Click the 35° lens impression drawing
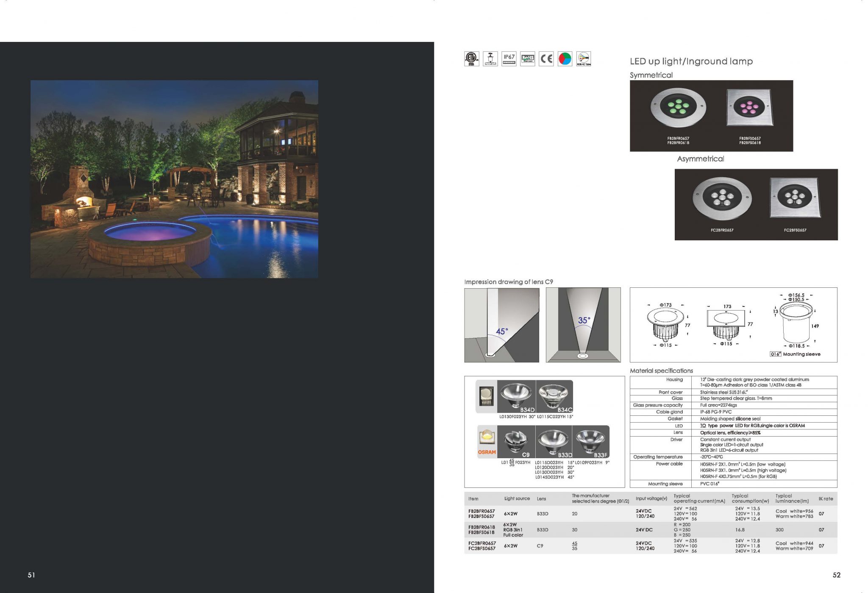The image size is (868, 593). pyautogui.click(x=583, y=325)
